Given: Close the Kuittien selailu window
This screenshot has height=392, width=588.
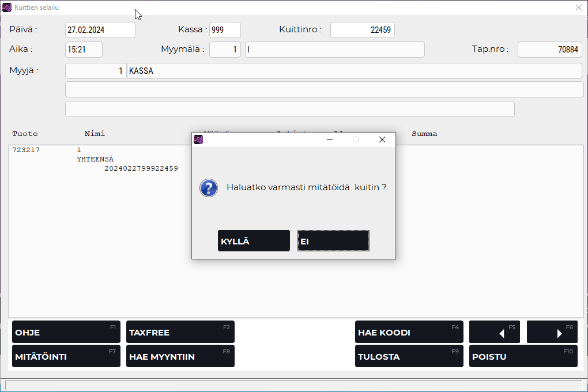Looking at the screenshot, I should pyautogui.click(x=579, y=7).
